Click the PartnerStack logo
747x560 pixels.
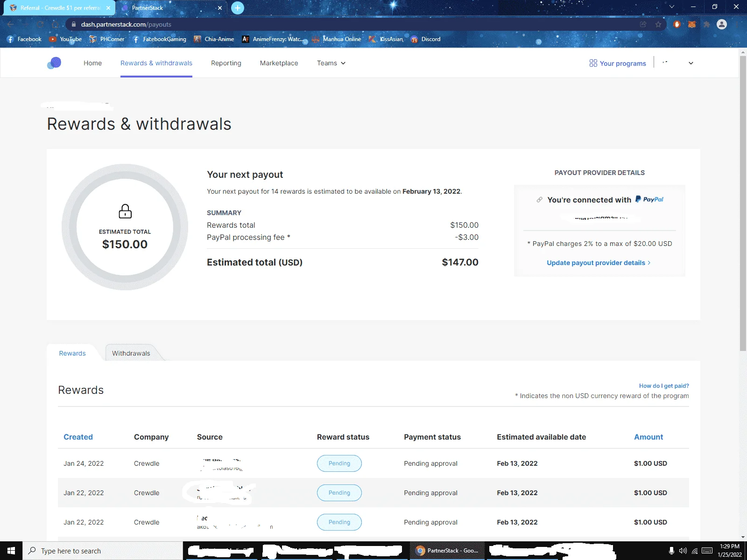tap(54, 63)
